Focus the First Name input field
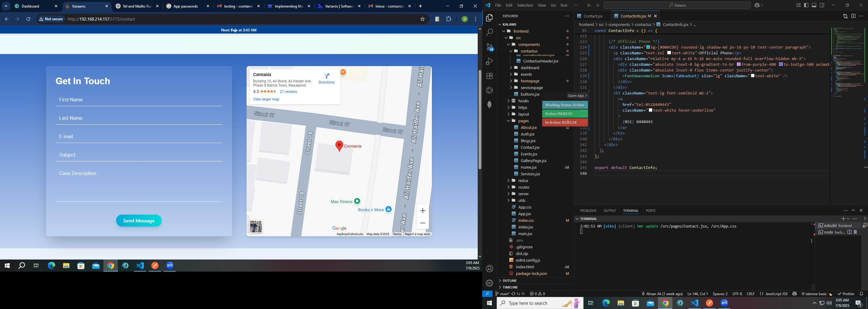868x309 pixels. (x=139, y=100)
